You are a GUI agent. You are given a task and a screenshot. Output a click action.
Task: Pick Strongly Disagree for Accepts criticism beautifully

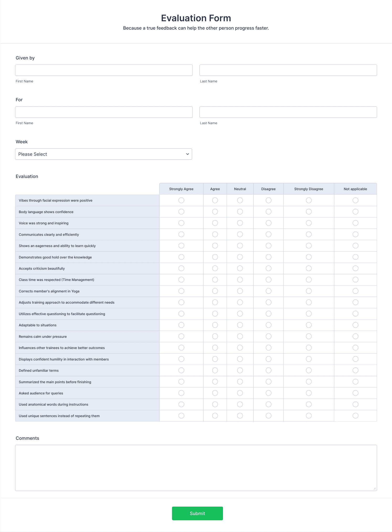click(309, 268)
